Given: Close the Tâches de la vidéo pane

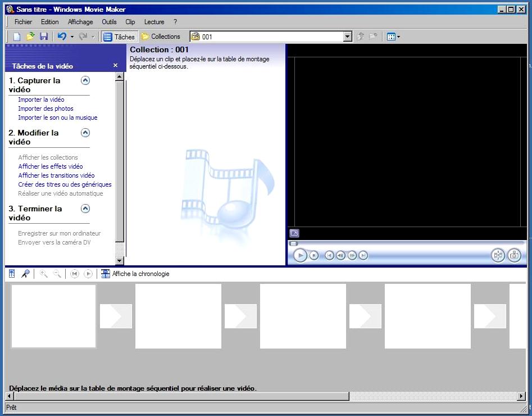Looking at the screenshot, I should [x=115, y=65].
